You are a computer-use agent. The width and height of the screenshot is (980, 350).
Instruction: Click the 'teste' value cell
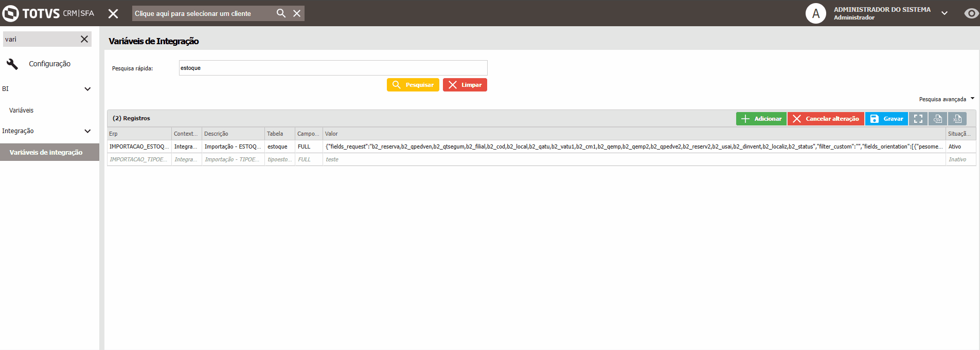coord(634,159)
